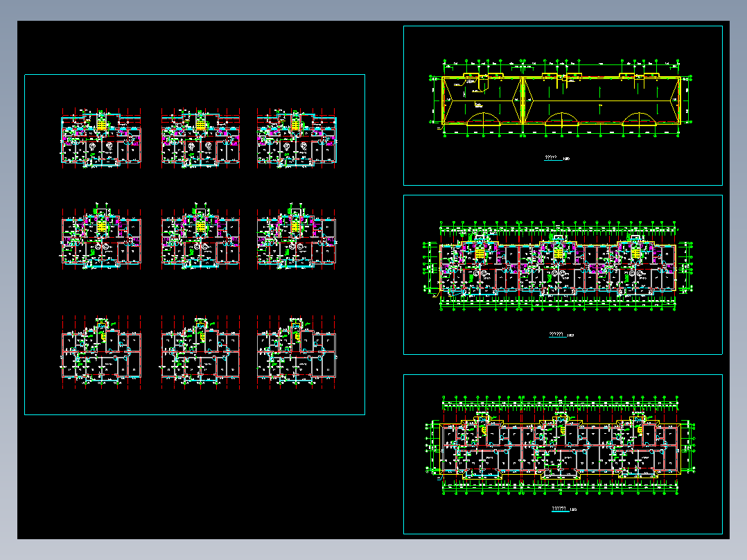
Task: Select the center semicircular dormer on the roof plan
Action: [561, 119]
